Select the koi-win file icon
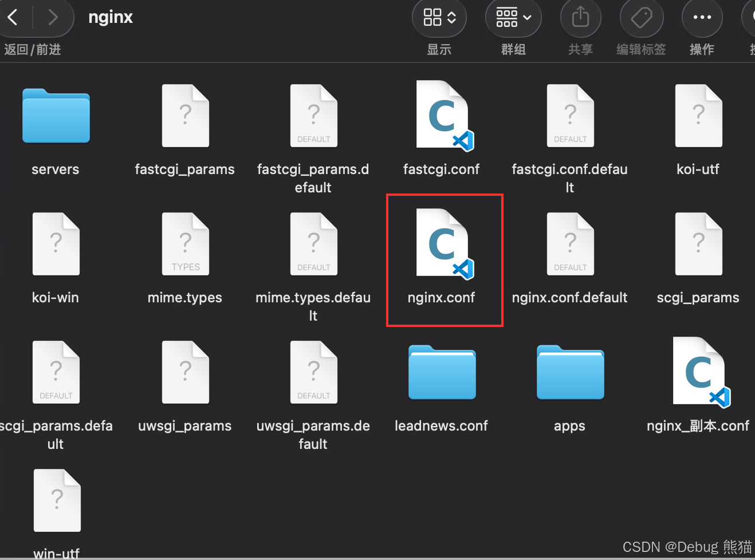Image resolution: width=755 pixels, height=560 pixels. [56, 244]
